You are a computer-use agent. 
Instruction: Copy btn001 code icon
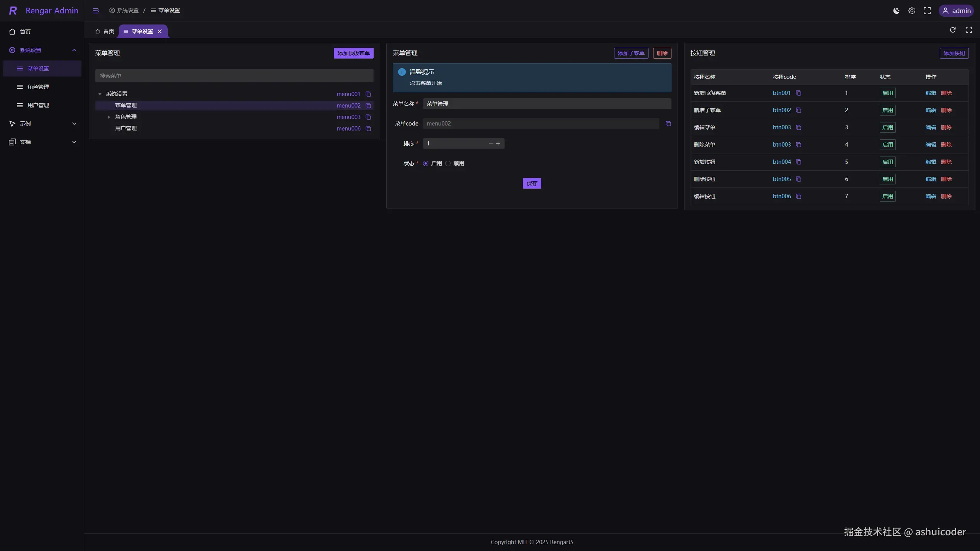tap(799, 93)
